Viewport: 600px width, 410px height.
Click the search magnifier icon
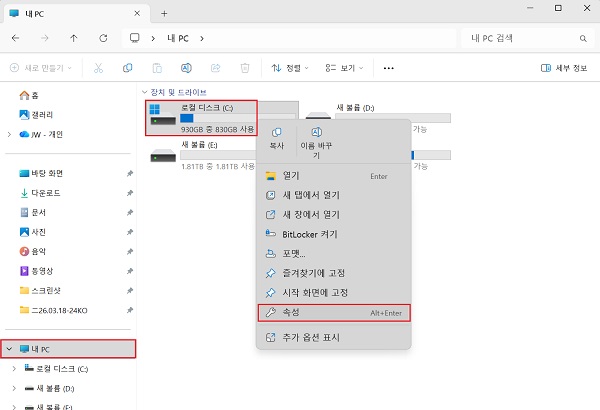[583, 38]
